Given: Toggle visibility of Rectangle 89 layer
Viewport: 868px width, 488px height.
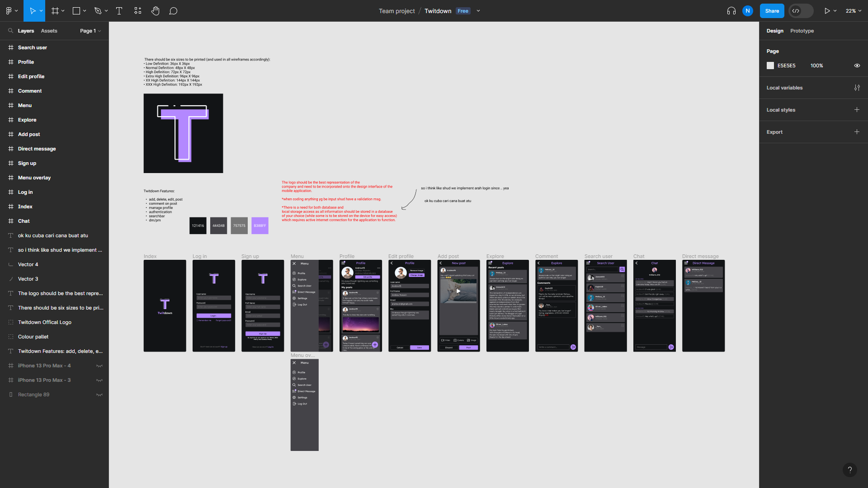Looking at the screenshot, I should click(x=99, y=394).
